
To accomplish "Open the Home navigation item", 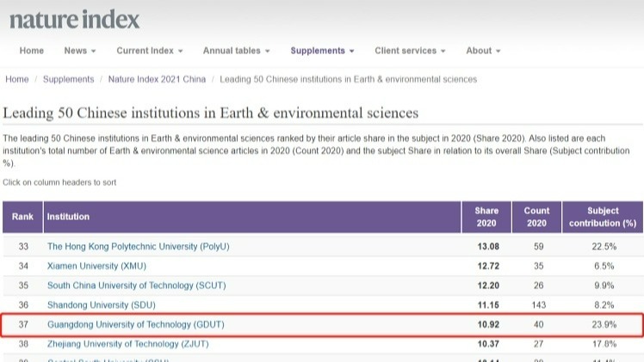I will (x=31, y=51).
